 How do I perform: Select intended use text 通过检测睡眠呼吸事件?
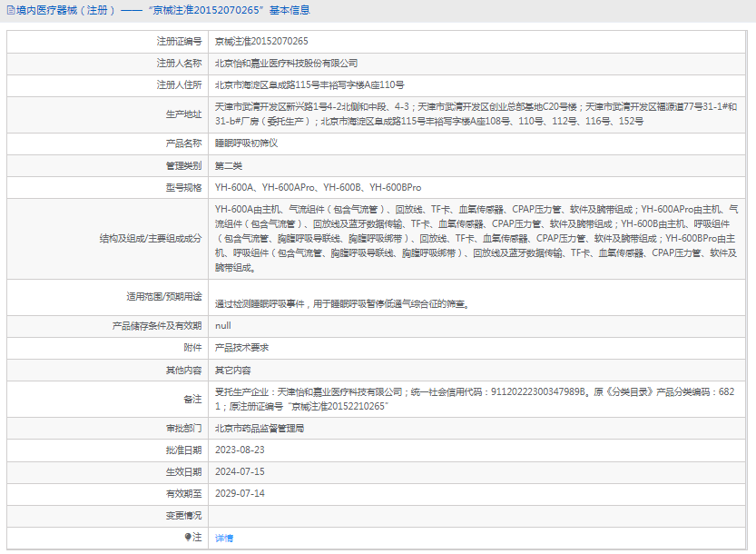[342, 304]
